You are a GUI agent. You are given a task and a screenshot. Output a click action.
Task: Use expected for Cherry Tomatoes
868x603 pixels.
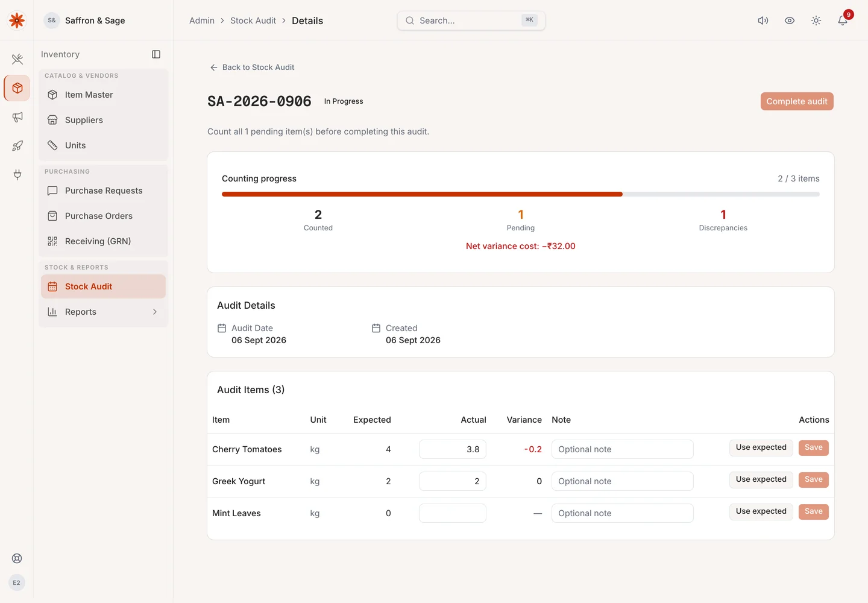tap(761, 447)
